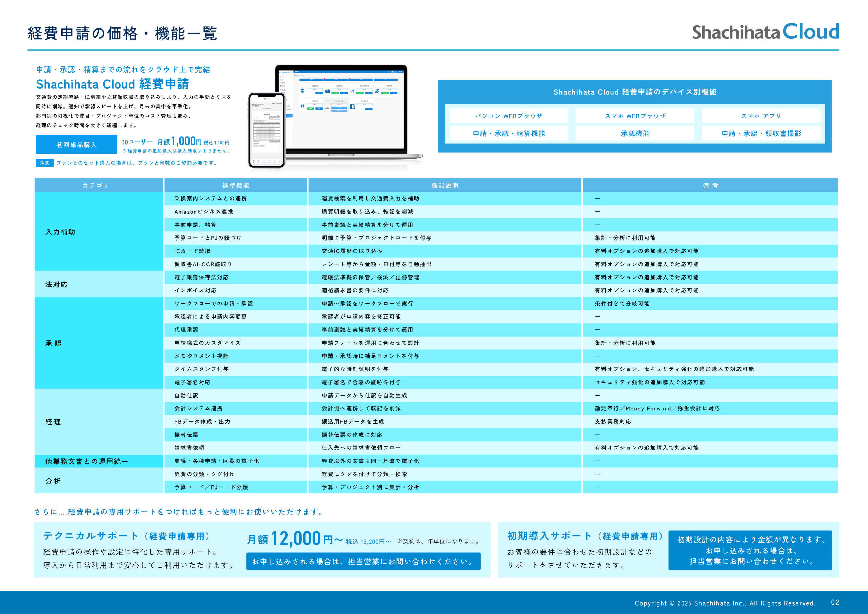Select the スマホ WEBブラウザ tab
Screen dimensions: 868x614
coord(635,116)
